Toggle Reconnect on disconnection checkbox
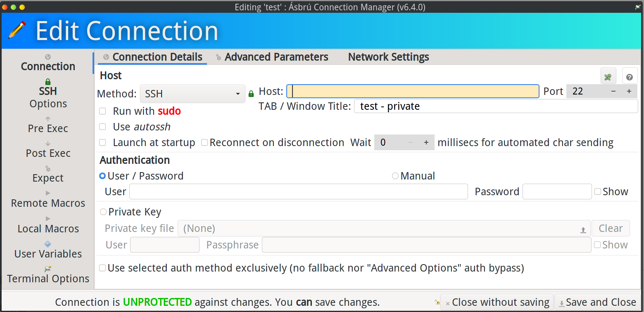 [x=204, y=143]
